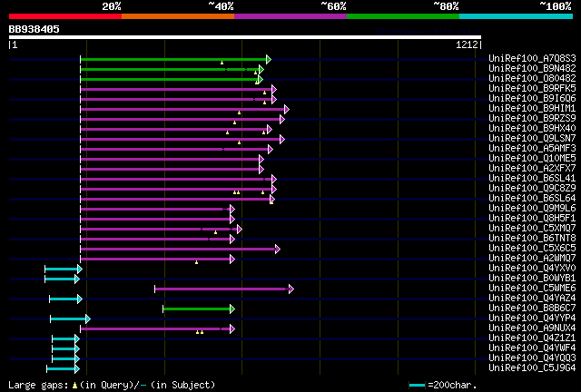Click the red 20% identity legend segment

click(x=65, y=16)
